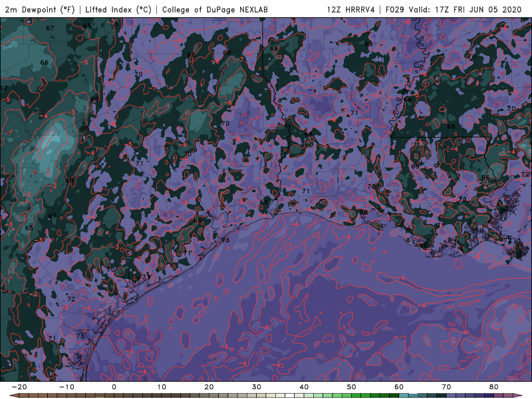Click the "40" color scale label
This screenshot has height=399, width=532.
click(304, 387)
